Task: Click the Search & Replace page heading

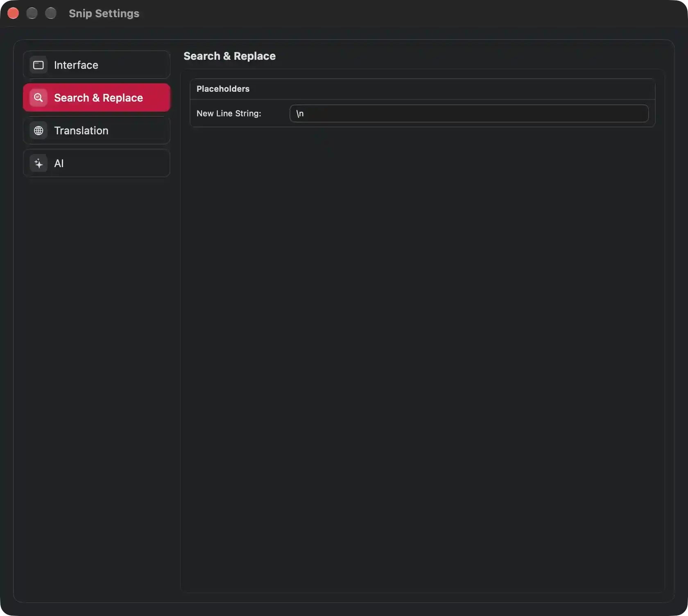Action: tap(229, 56)
